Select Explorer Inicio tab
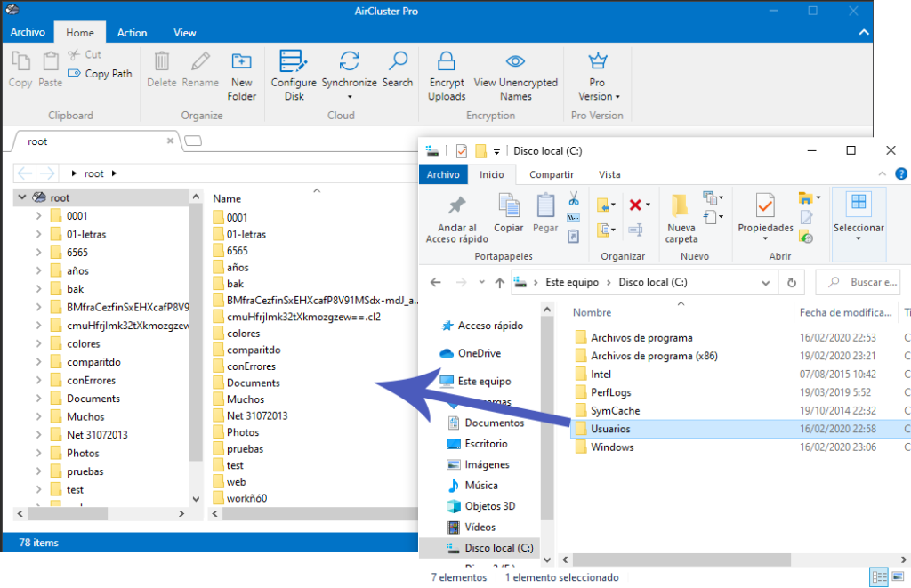Screen dimensions: 911x588 pyautogui.click(x=491, y=174)
